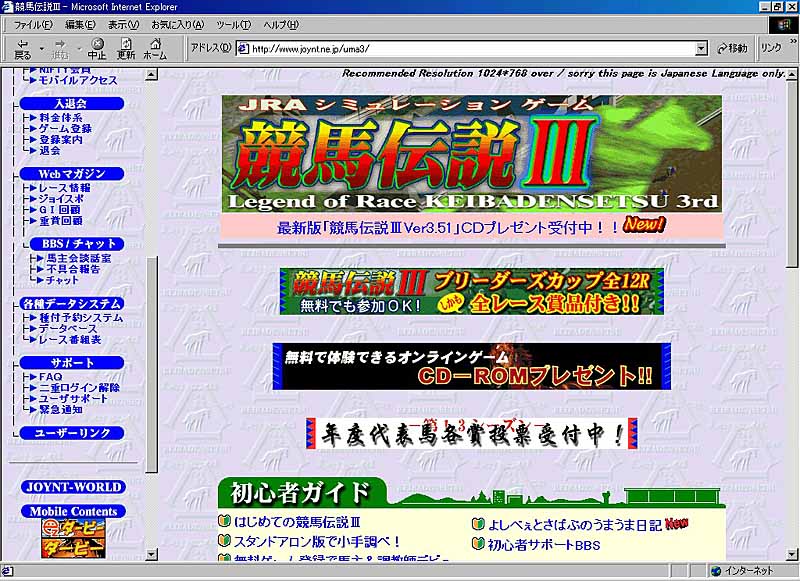Open the ジョイスポ link

[61, 198]
